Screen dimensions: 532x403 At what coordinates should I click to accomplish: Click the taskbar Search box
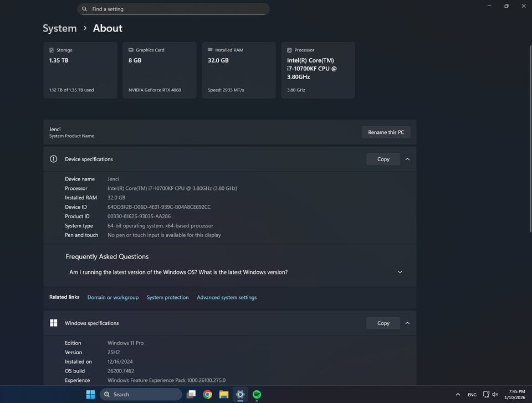141,394
